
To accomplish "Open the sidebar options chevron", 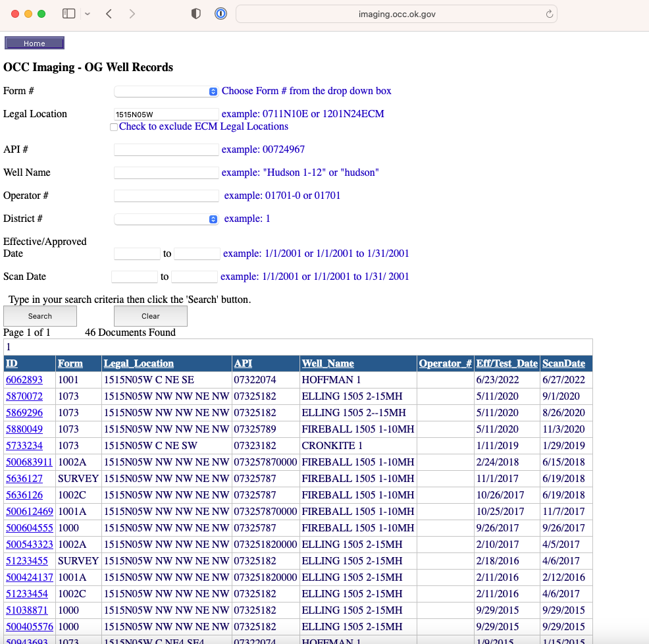I will 88,14.
